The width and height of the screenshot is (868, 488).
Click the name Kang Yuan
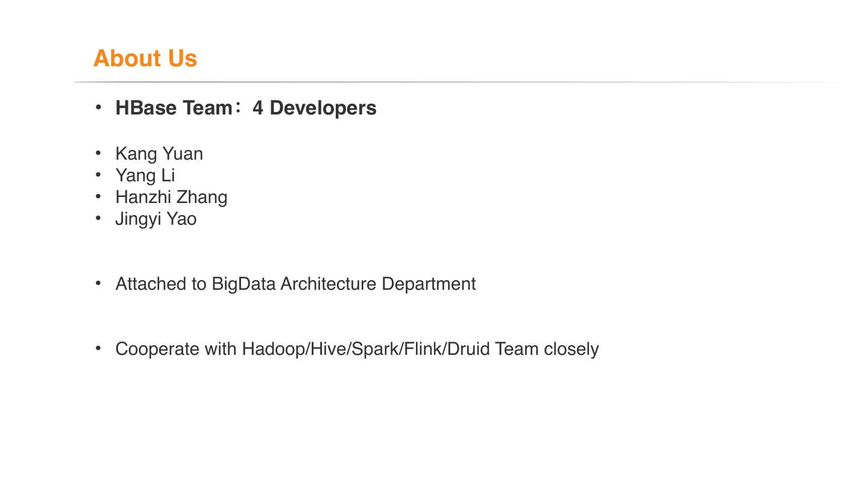159,154
